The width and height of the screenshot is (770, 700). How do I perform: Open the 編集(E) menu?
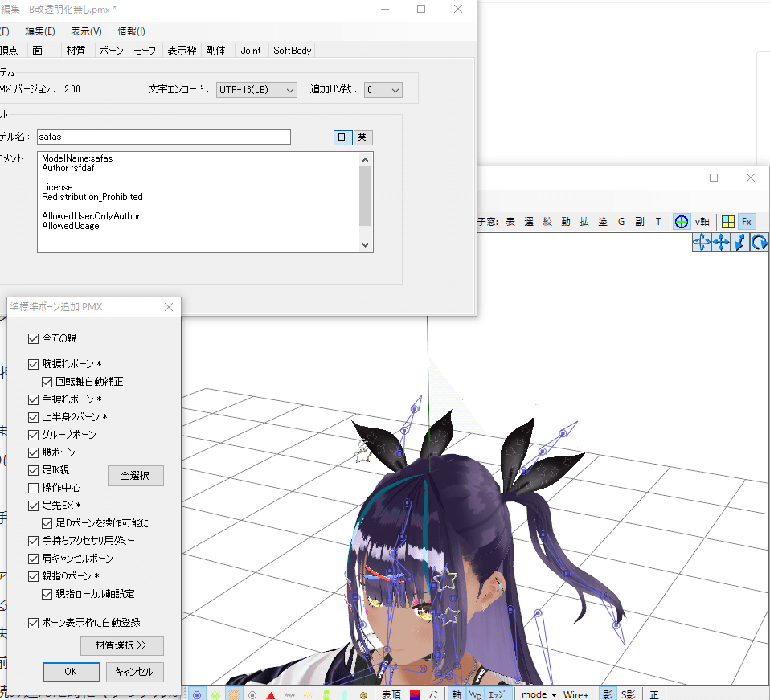click(40, 31)
